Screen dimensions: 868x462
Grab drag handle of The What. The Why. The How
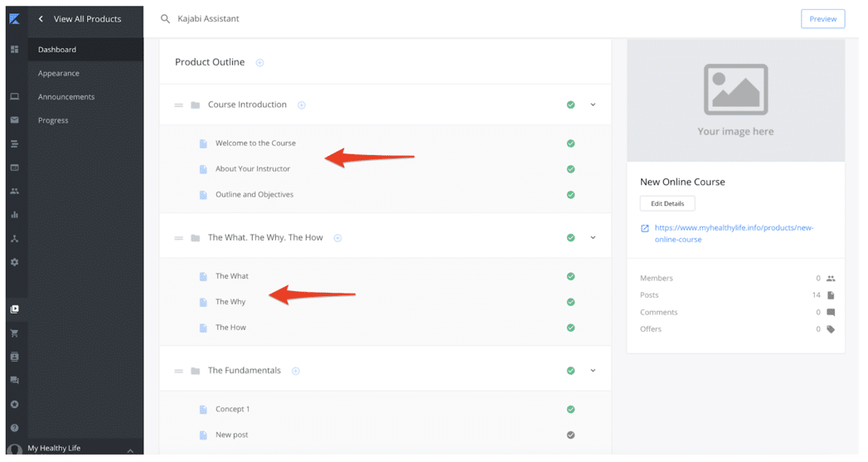(x=179, y=238)
